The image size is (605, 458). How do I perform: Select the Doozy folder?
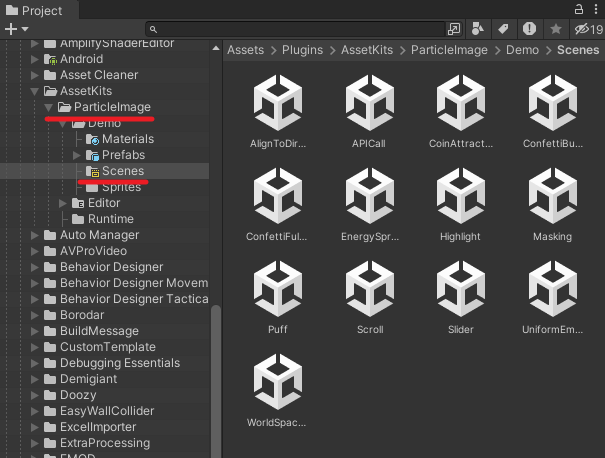[x=70, y=395]
